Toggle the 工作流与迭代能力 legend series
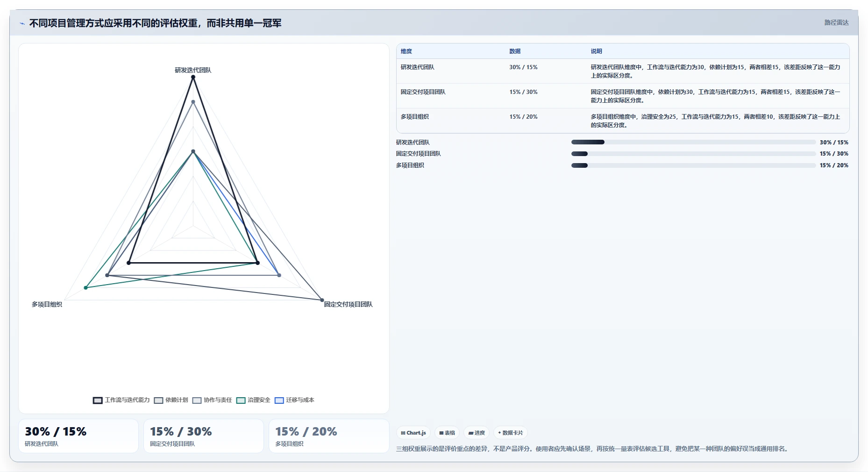 point(121,400)
